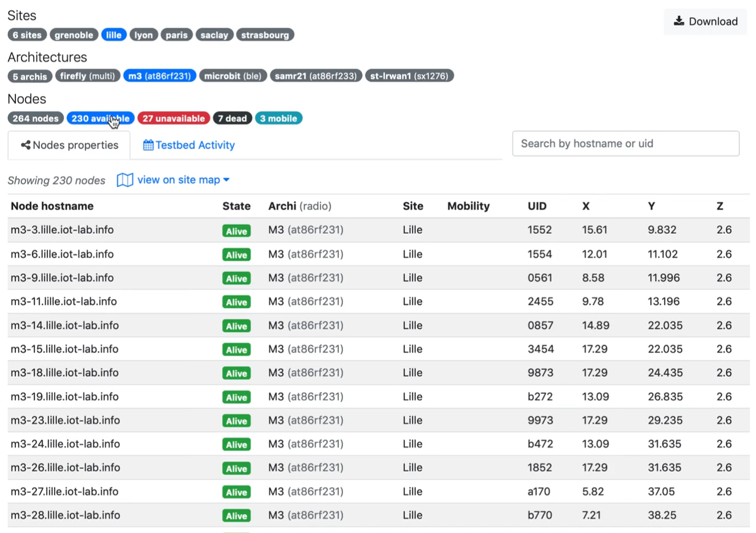
Task: Click the Mobility column header
Action: [x=468, y=206]
